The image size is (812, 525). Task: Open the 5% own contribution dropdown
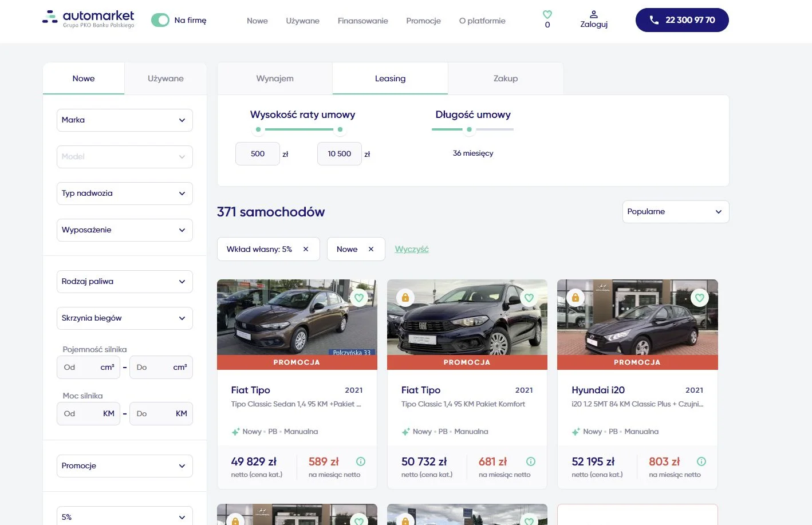click(125, 515)
